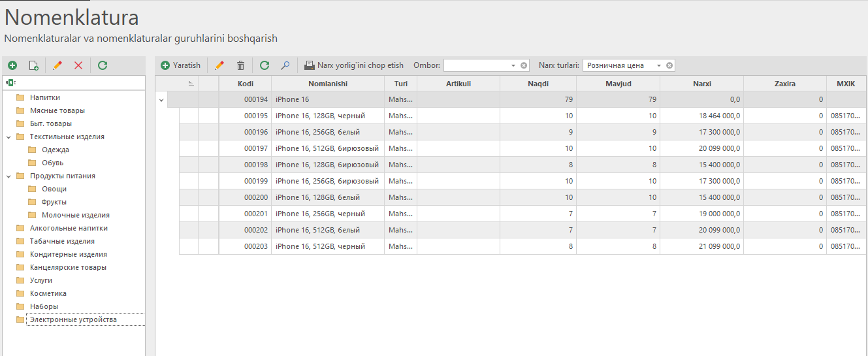Select row iPhone 16, 256GB, бирюзовый

[523, 181]
